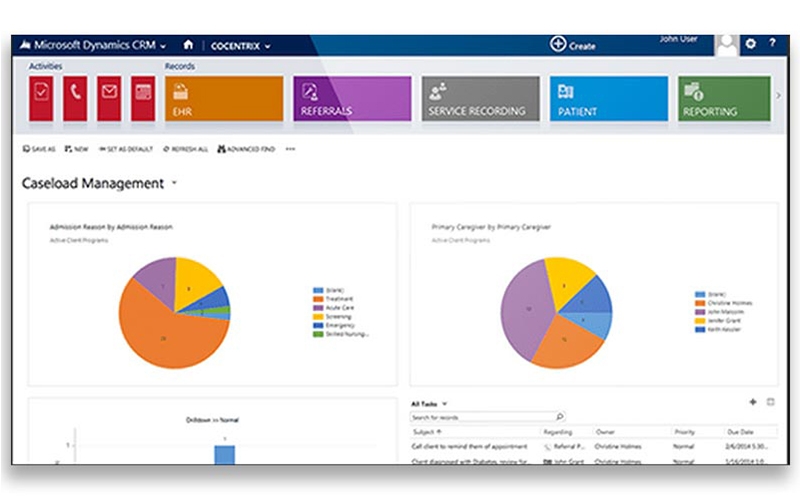The height and width of the screenshot is (500, 800).
Task: Add a new task with the plus icon
Action: click(753, 402)
